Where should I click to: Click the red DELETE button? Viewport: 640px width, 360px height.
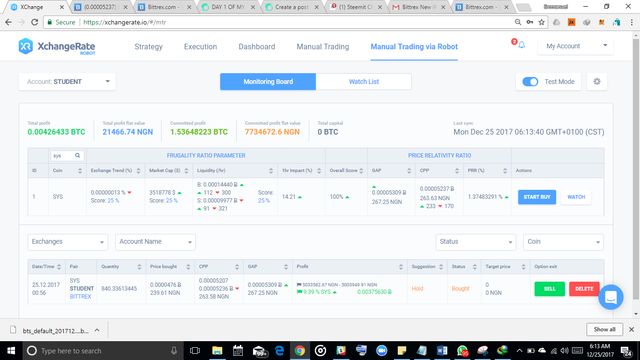(x=584, y=289)
